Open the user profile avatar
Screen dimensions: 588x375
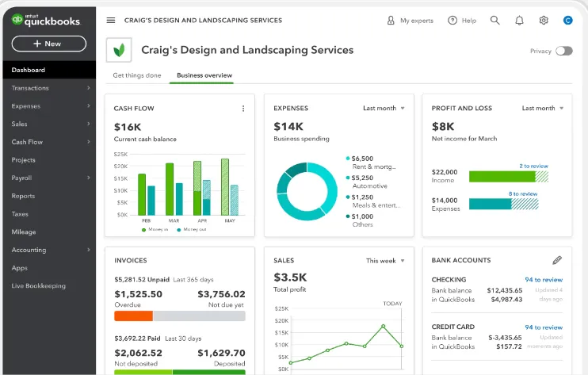tap(567, 21)
